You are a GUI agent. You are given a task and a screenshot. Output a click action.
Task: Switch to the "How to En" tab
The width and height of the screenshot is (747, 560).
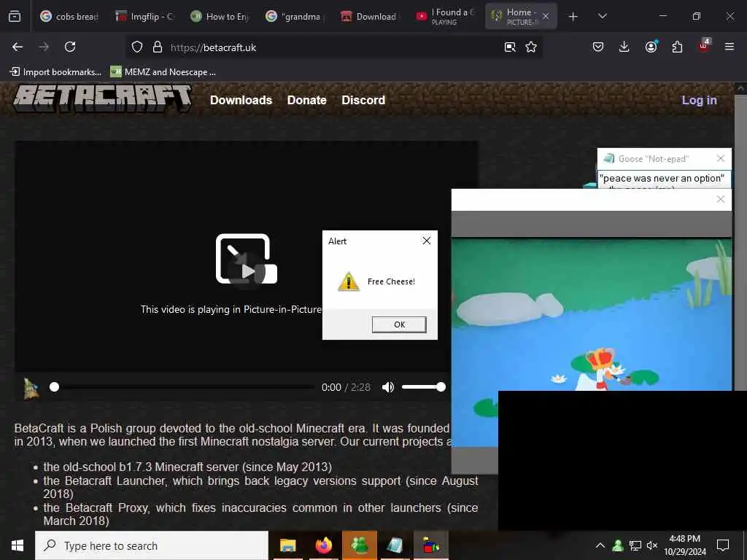220,16
